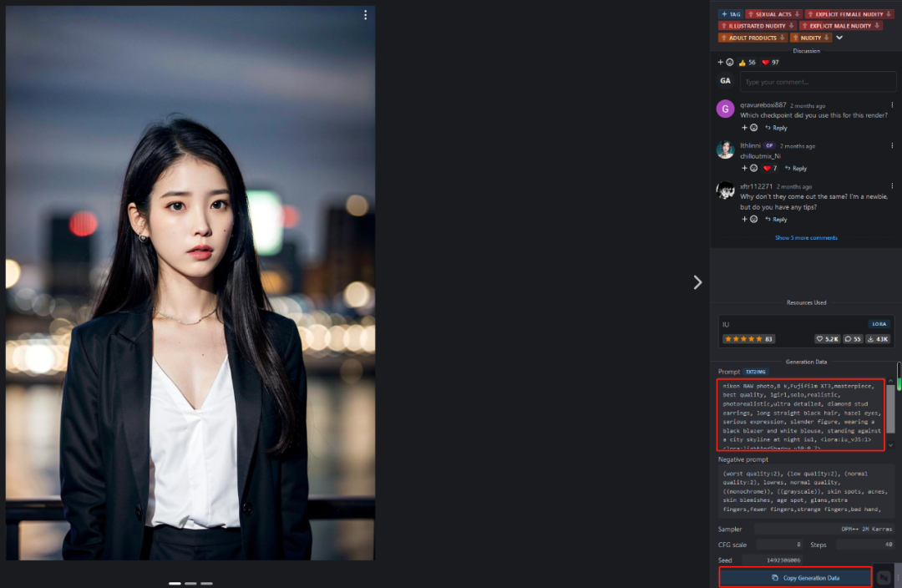Open lthlinni's profile name

(x=750, y=146)
